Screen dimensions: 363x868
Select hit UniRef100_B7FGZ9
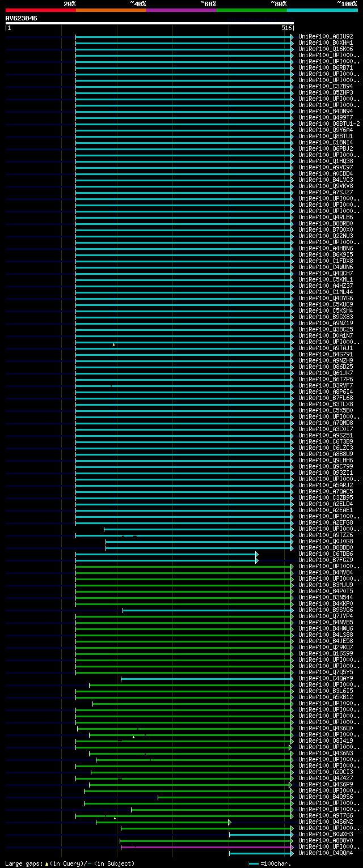[x=326, y=560]
